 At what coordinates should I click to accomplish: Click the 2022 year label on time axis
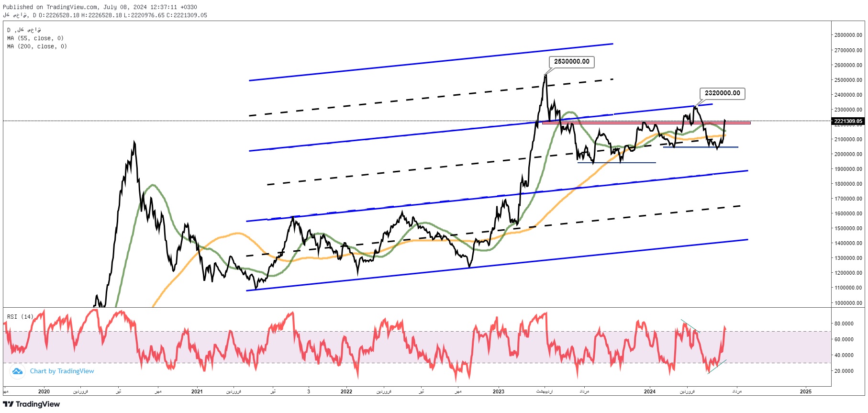click(346, 391)
